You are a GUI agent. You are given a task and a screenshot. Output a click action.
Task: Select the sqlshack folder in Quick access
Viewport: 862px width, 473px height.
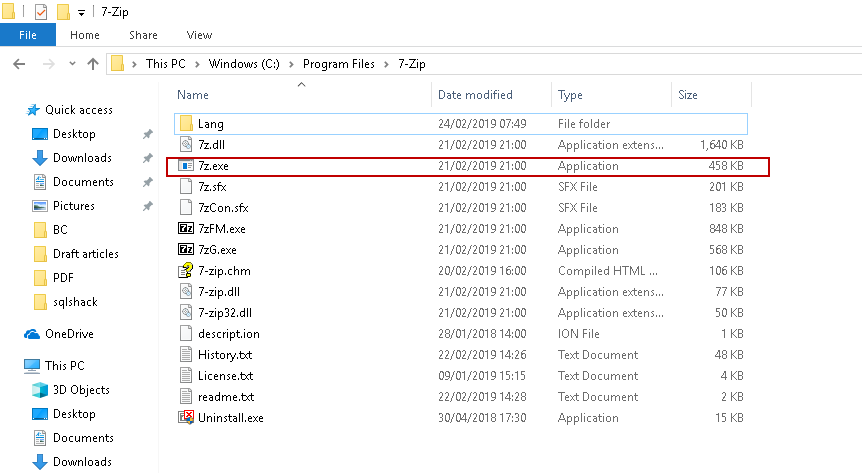(x=75, y=302)
